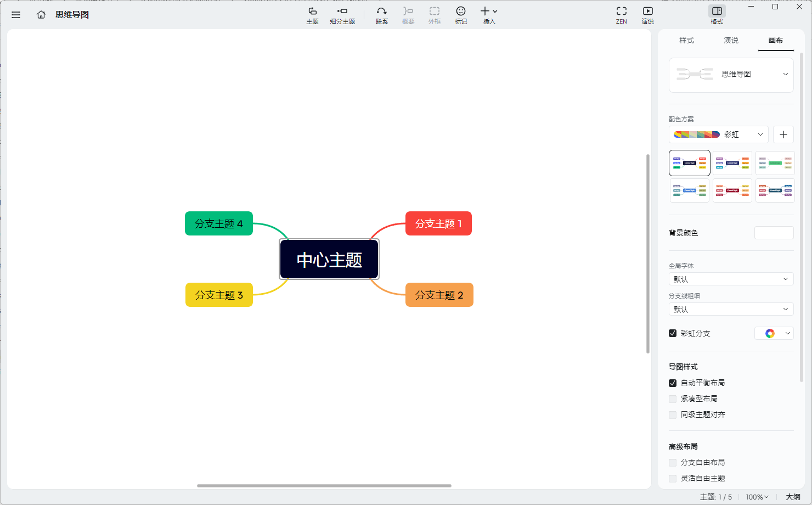Click the 背景颜色 background color swatch
The width and height of the screenshot is (812, 505).
pos(774,233)
